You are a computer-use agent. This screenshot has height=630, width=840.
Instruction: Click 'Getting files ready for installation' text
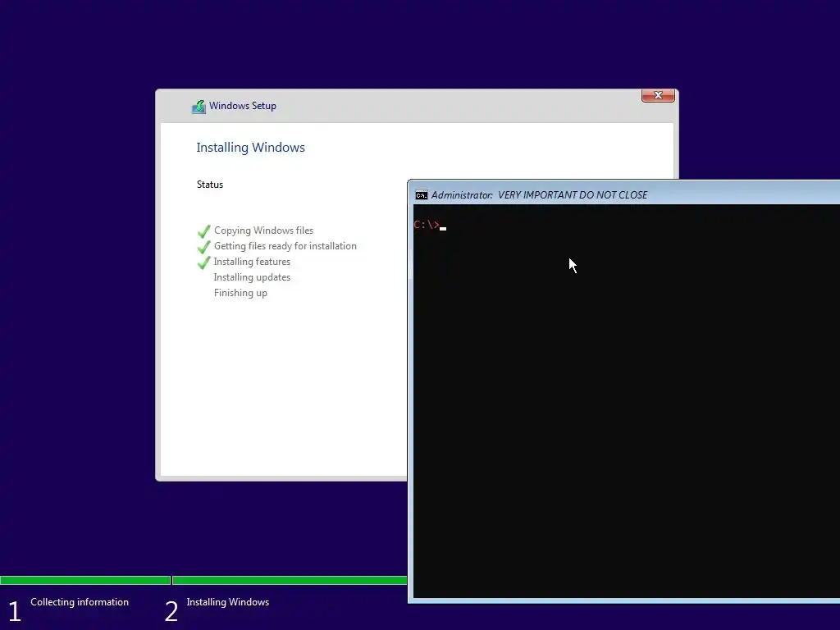coord(285,246)
